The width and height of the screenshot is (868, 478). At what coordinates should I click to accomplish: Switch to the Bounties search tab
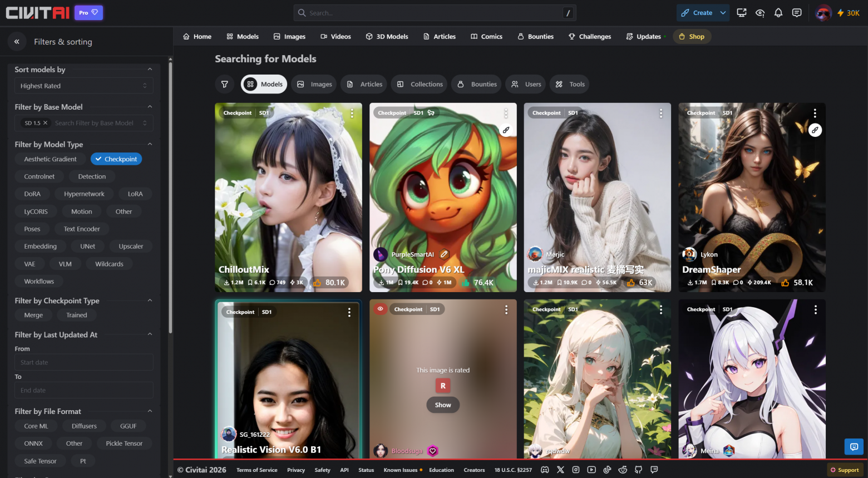pos(477,84)
